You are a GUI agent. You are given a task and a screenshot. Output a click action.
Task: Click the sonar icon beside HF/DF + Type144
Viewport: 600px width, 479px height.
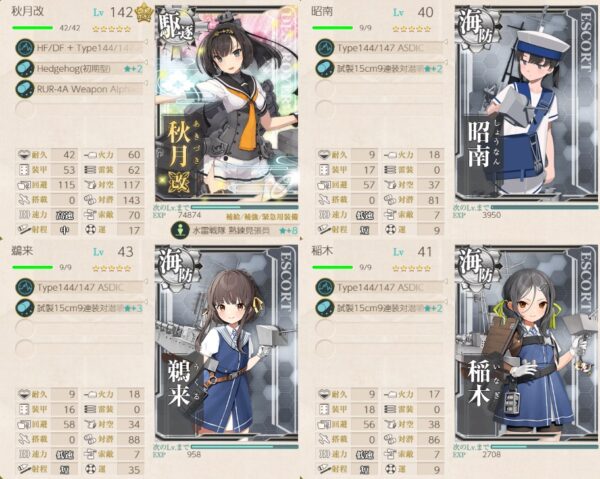point(25,48)
